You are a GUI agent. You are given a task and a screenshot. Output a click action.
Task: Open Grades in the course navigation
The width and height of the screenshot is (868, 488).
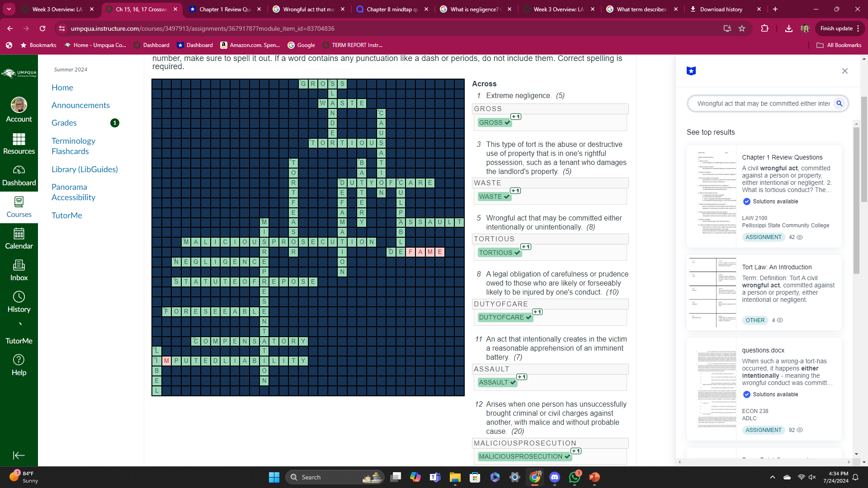click(x=64, y=122)
